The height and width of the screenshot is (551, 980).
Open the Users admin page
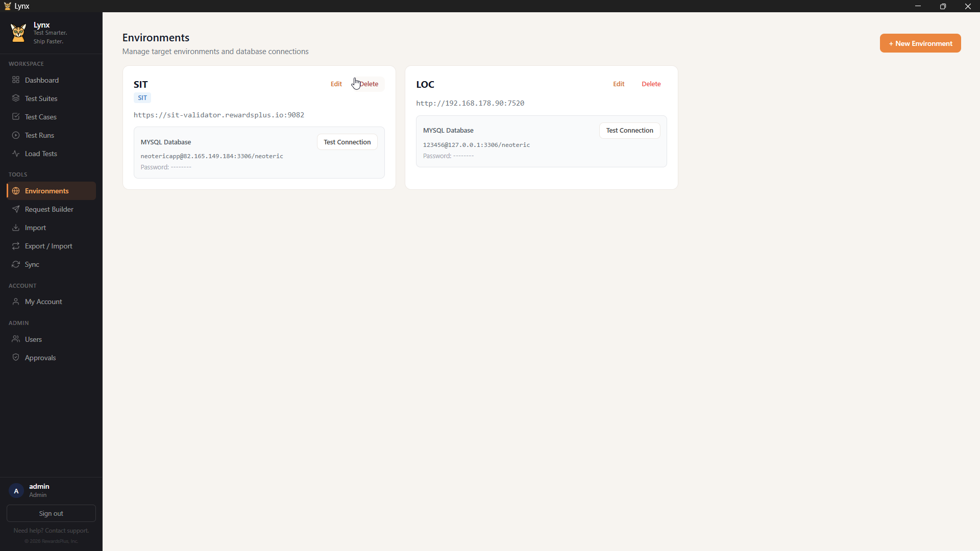click(x=33, y=339)
